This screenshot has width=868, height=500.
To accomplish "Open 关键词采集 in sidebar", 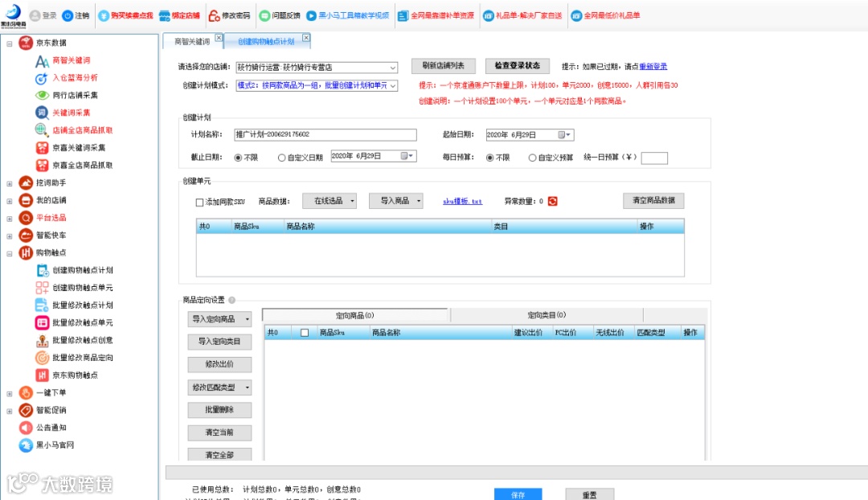I will pyautogui.click(x=71, y=113).
